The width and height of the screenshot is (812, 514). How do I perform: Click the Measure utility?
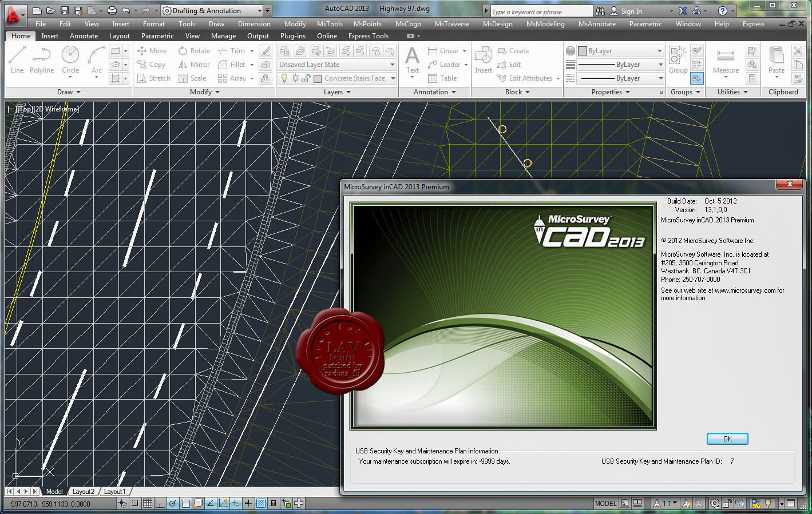726,61
